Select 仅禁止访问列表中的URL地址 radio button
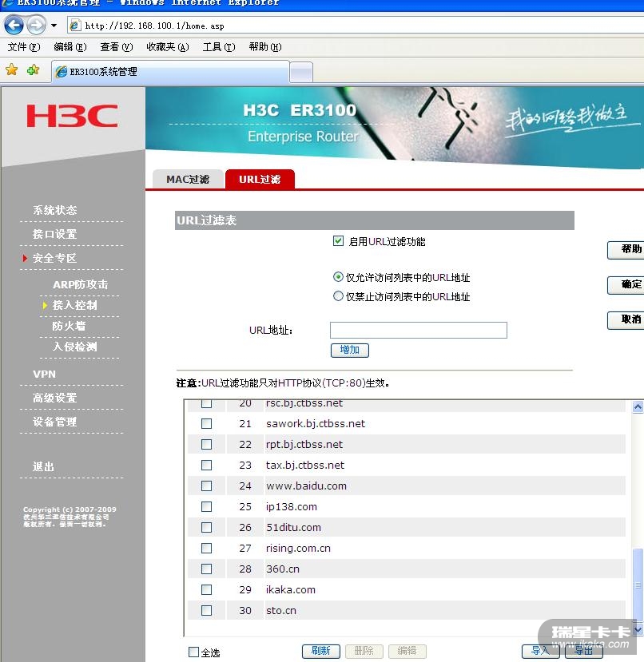The width and height of the screenshot is (644, 662). (338, 296)
